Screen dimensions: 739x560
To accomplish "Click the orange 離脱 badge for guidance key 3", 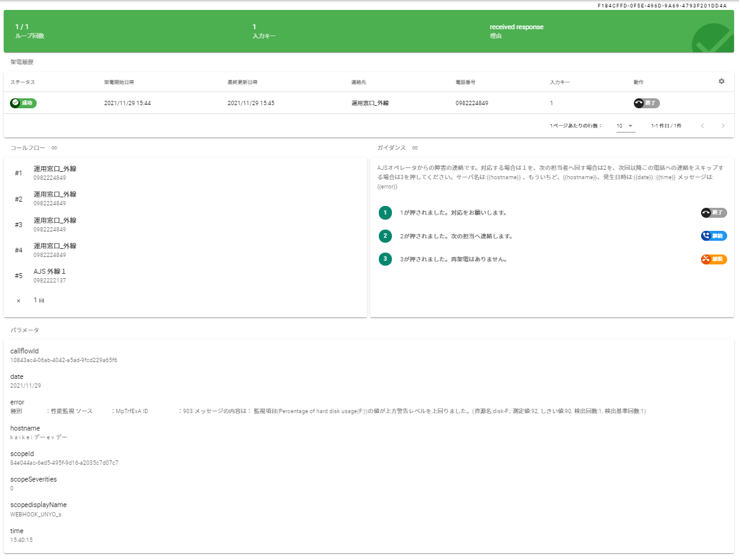I will 713,259.
